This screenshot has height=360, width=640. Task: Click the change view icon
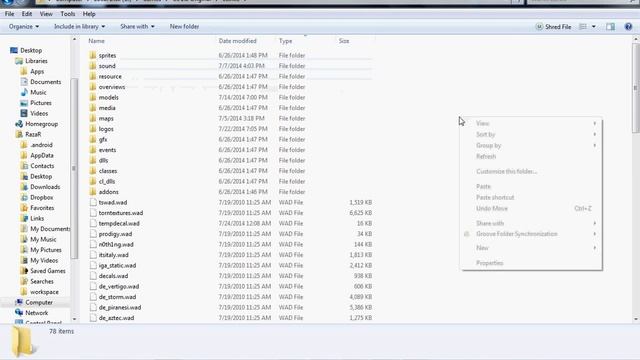tap(583, 27)
